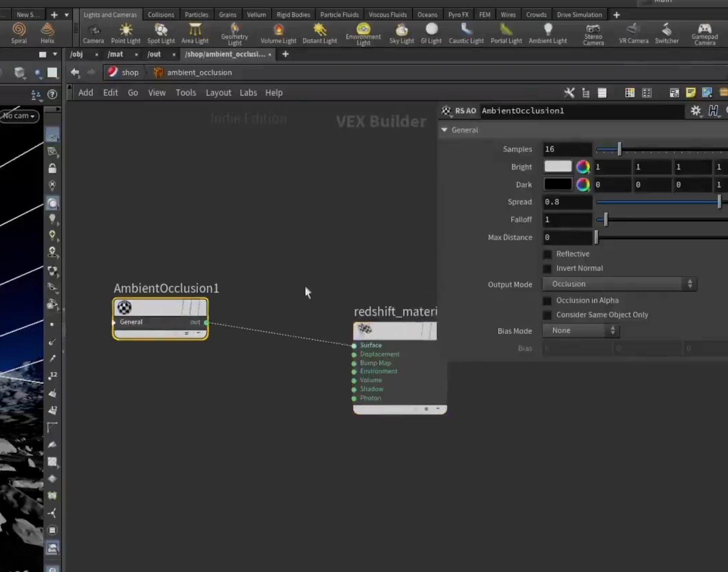Open the Bias Mode dropdown

[581, 330]
